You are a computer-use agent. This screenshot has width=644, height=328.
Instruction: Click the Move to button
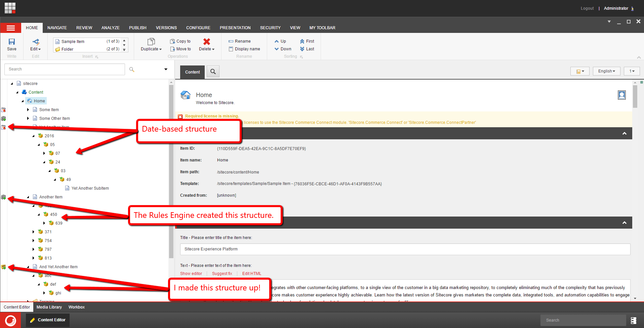180,49
